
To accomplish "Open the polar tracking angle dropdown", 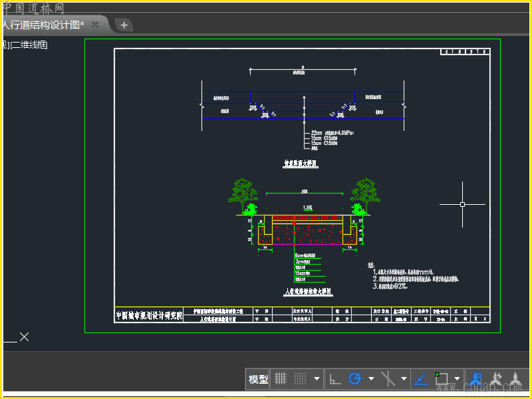I will (371, 379).
